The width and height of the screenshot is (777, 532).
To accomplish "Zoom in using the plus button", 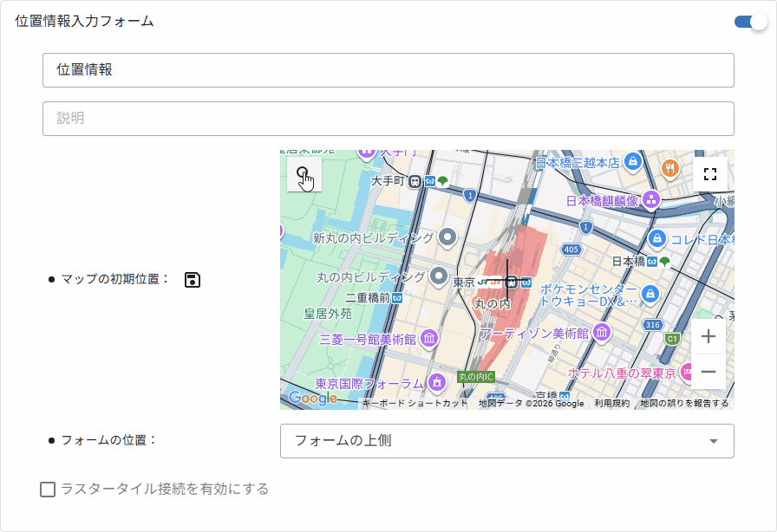I will (x=708, y=336).
